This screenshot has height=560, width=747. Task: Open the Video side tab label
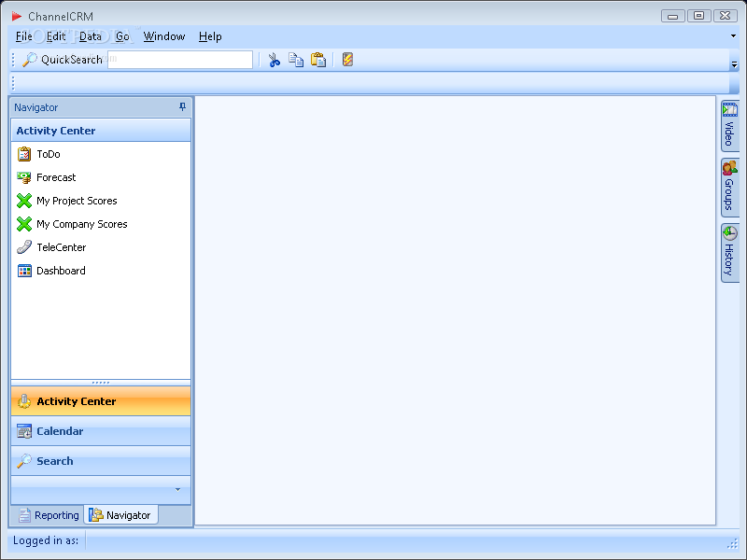(x=729, y=133)
